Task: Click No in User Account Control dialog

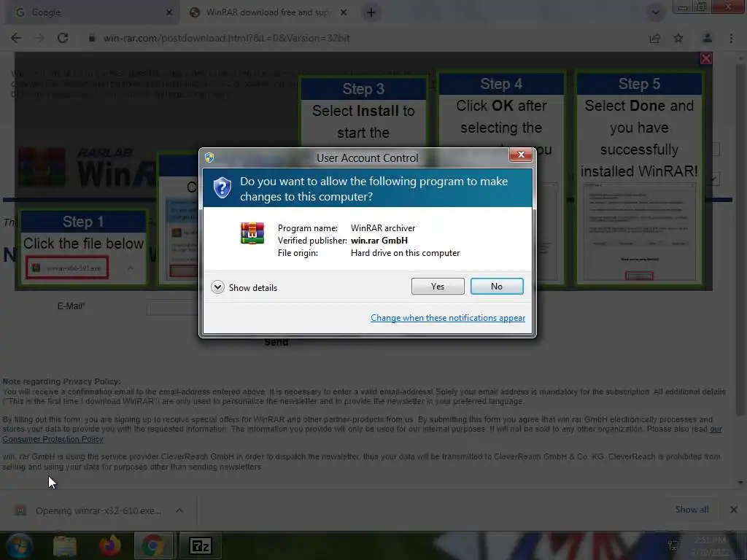Action: click(496, 286)
